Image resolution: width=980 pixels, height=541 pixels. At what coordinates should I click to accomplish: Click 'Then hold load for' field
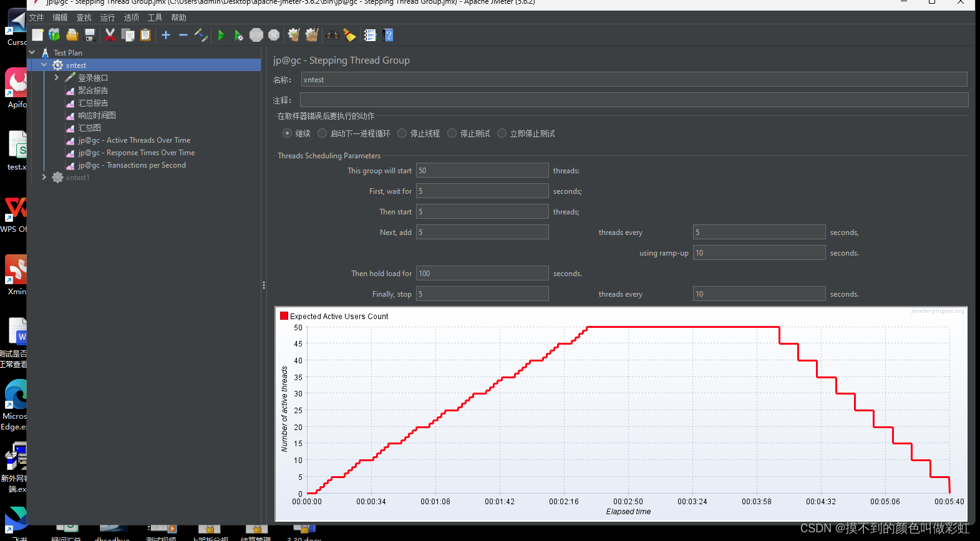click(x=482, y=273)
